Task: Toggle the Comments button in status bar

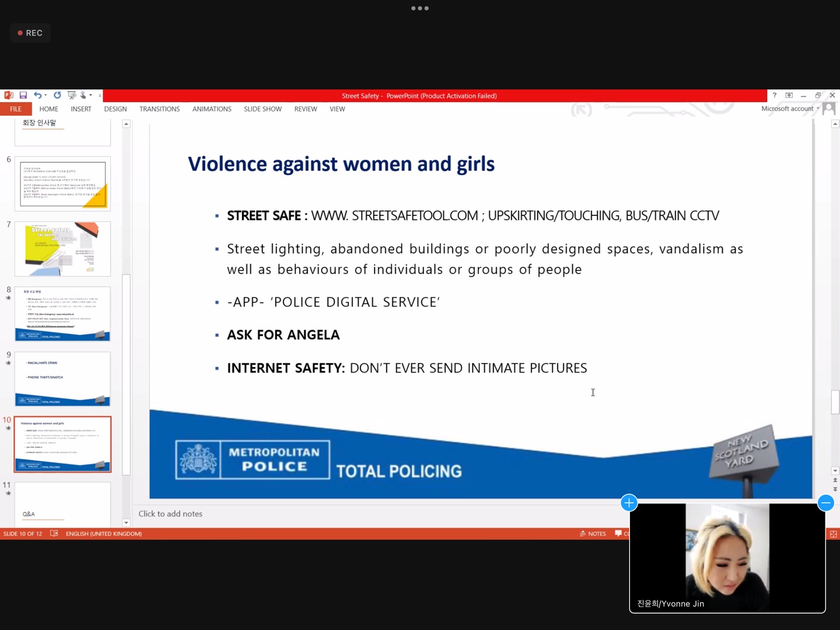Action: (x=622, y=534)
